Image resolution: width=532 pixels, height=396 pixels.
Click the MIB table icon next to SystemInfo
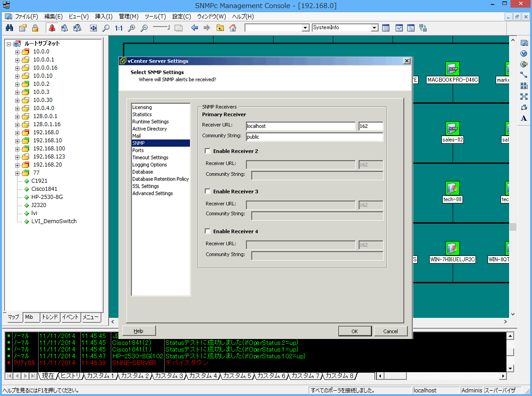pos(386,28)
